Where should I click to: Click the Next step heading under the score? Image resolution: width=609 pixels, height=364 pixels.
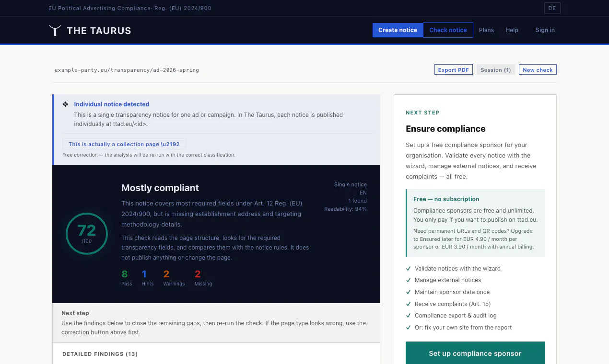click(75, 313)
